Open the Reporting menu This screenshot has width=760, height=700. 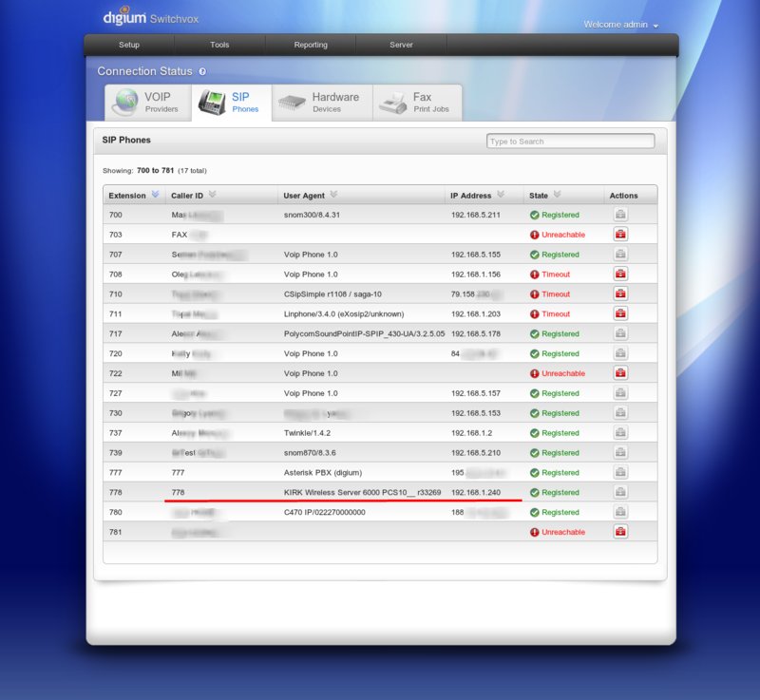(x=311, y=45)
